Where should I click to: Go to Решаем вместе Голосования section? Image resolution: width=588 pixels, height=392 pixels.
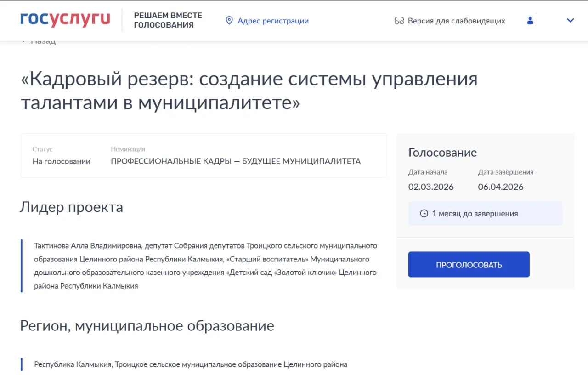click(x=168, y=20)
